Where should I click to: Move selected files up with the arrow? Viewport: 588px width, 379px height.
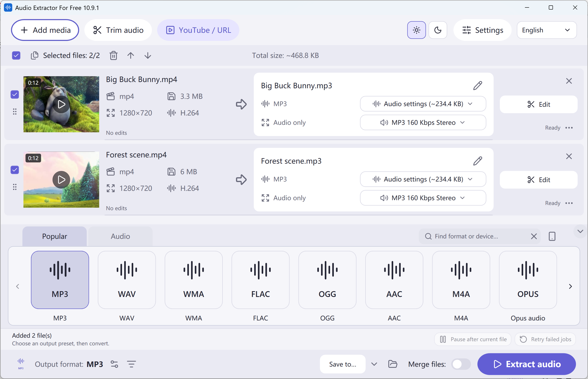131,55
